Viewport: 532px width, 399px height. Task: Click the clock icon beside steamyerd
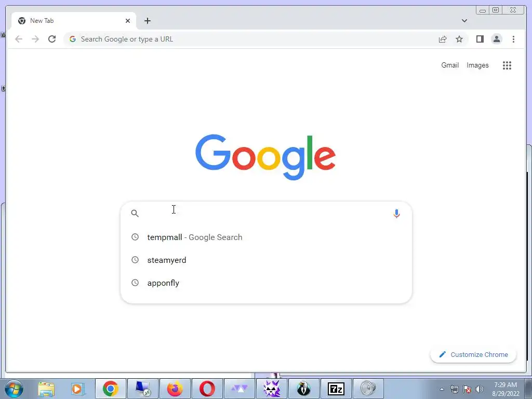(135, 260)
